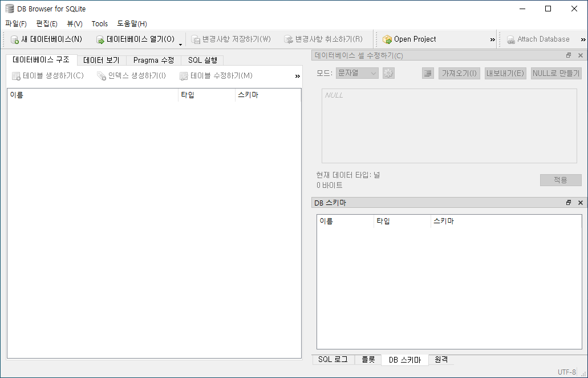Click the Open Database (데이터베이스 열기) icon
This screenshot has height=378, width=588.
coord(100,39)
